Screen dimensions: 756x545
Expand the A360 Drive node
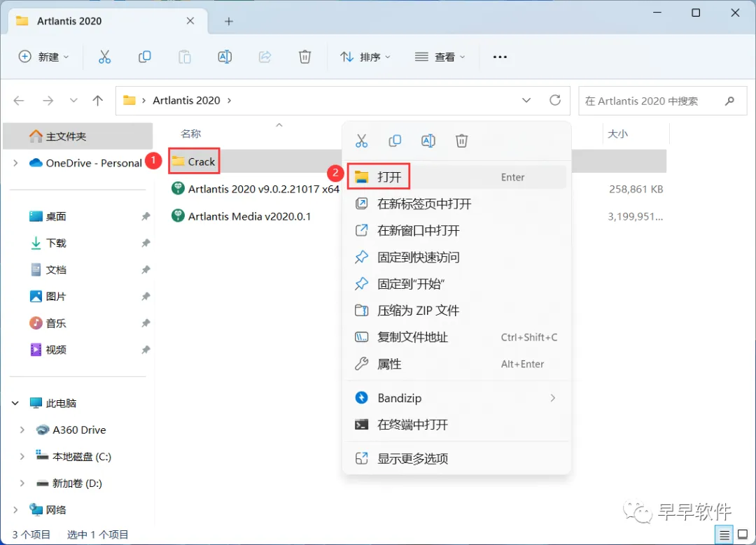pyautogui.click(x=22, y=430)
